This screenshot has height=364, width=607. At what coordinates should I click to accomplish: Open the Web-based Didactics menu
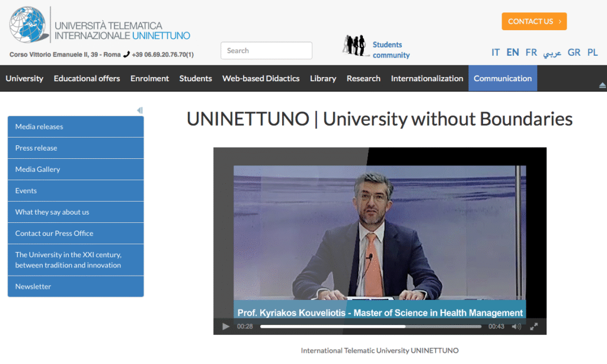[x=261, y=78]
